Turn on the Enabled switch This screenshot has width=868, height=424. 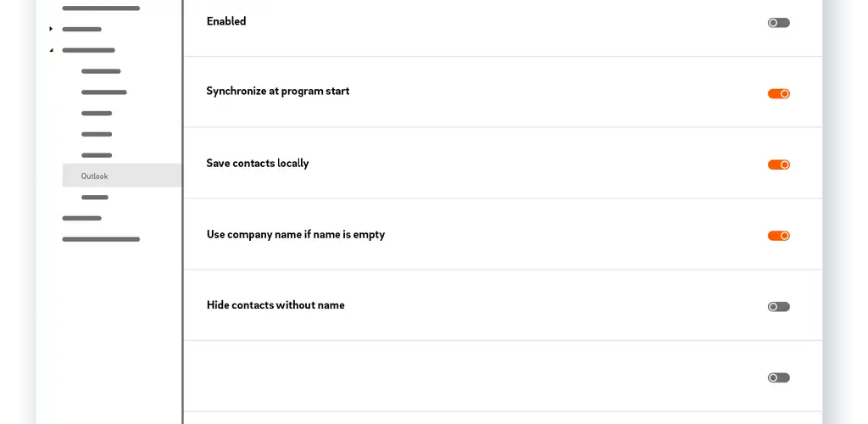[x=778, y=23]
